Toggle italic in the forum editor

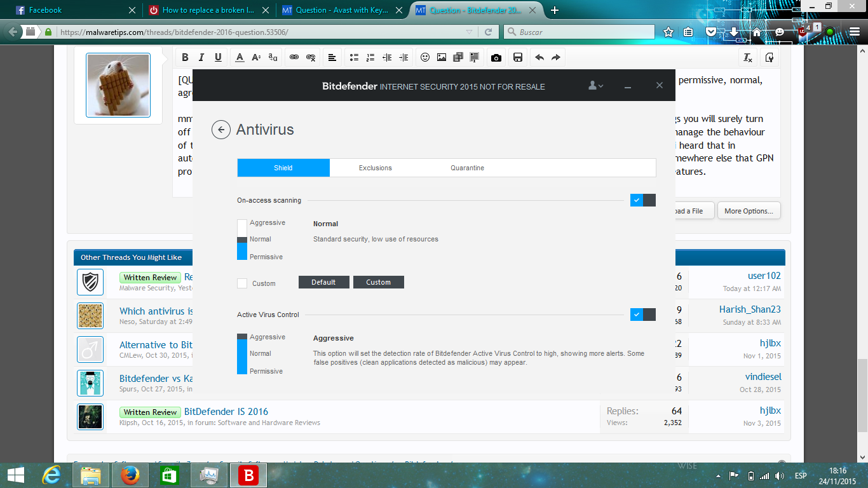(201, 57)
